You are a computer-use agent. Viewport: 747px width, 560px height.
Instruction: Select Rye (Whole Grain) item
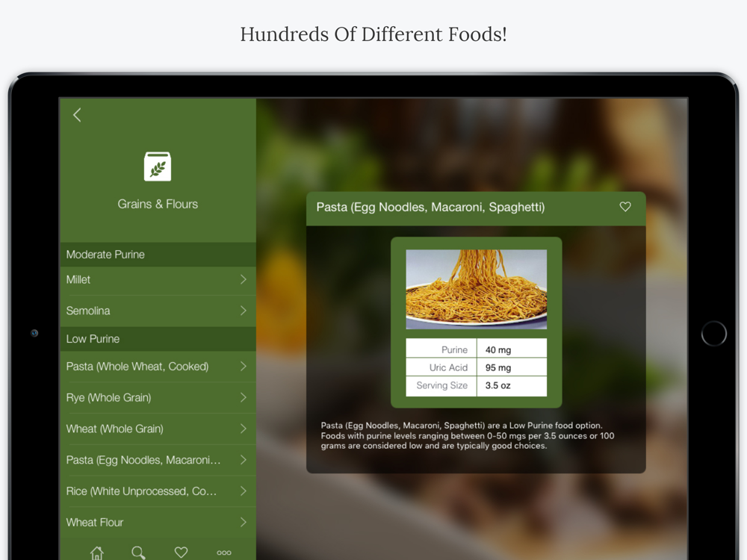coord(158,398)
